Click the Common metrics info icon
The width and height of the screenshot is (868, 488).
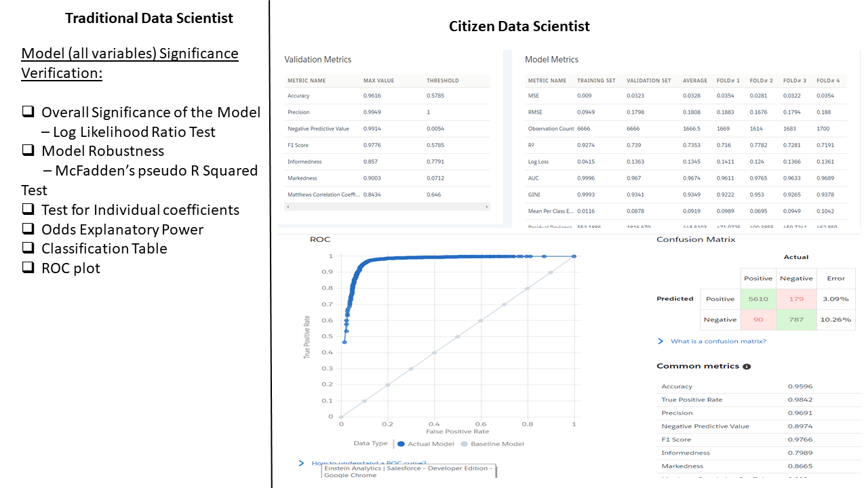tap(747, 367)
